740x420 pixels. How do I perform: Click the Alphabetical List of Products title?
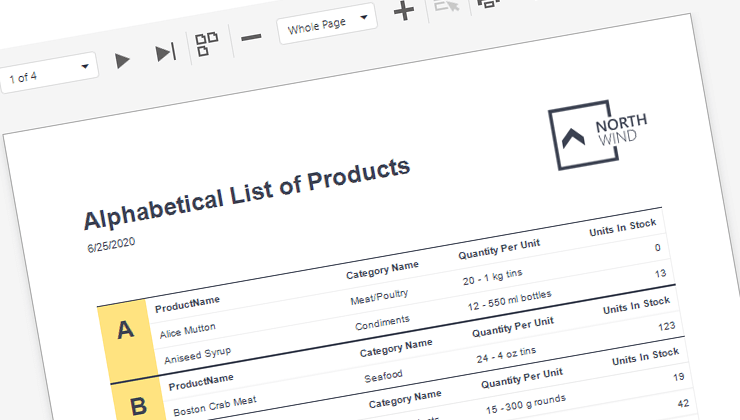point(247,193)
